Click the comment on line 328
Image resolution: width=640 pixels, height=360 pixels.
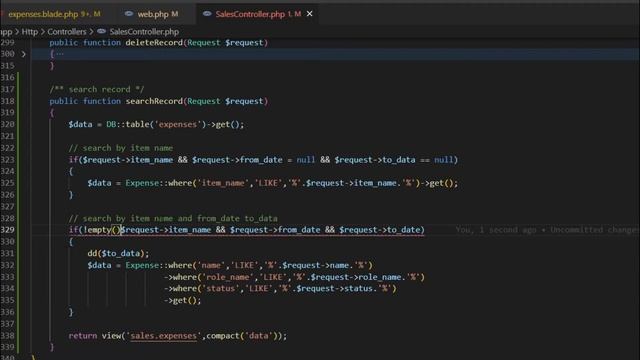pyautogui.click(x=173, y=218)
